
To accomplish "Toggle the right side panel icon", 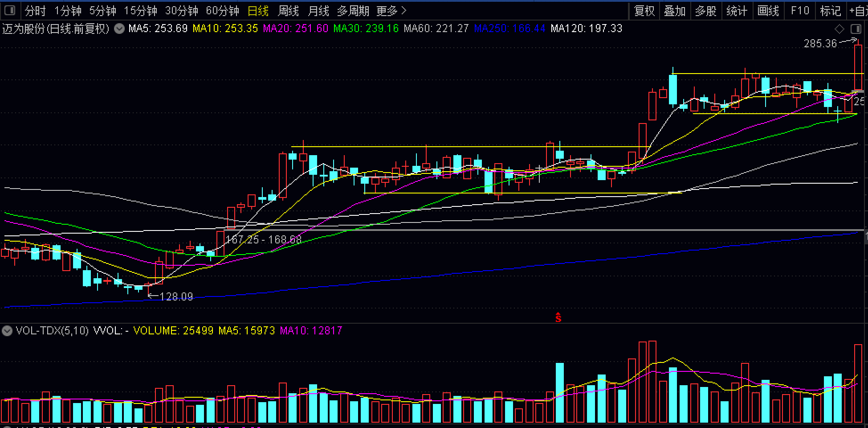I will pyautogui.click(x=856, y=29).
